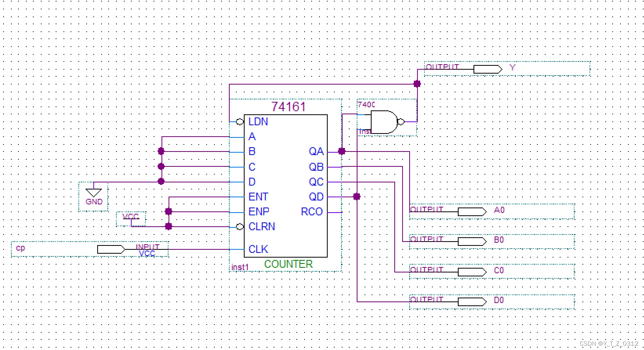The height and width of the screenshot is (350, 644).
Task: Click the cp pin name text
Action: (20, 248)
